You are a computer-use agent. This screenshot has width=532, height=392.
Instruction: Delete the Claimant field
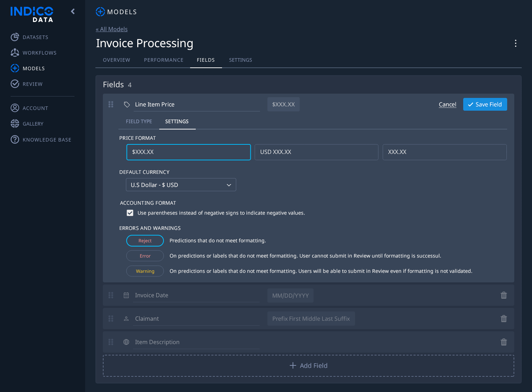504,319
